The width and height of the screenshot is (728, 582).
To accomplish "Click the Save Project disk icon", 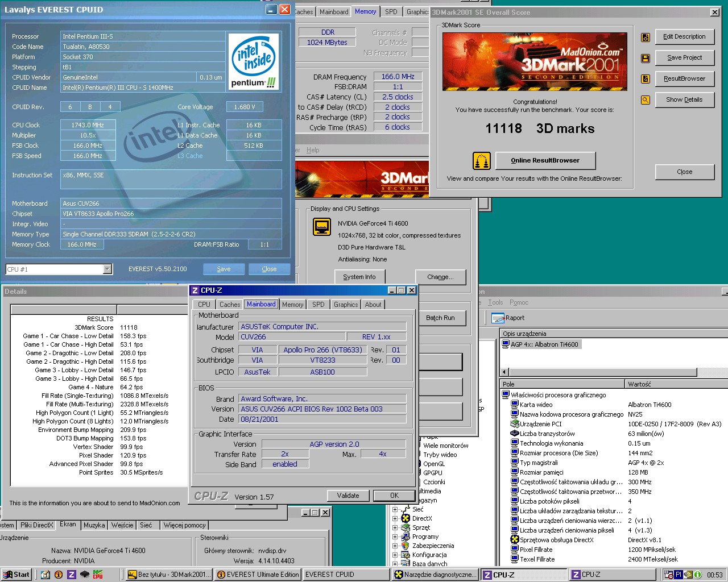I will 646,58.
